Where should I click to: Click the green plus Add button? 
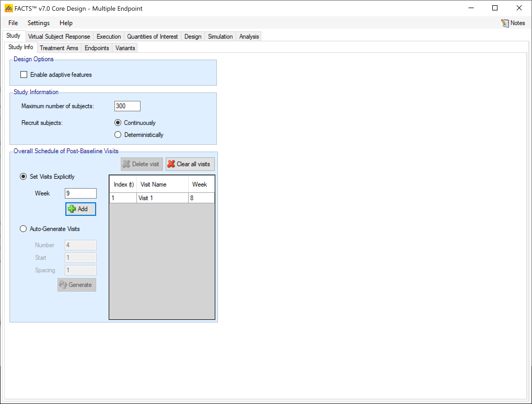tap(80, 209)
